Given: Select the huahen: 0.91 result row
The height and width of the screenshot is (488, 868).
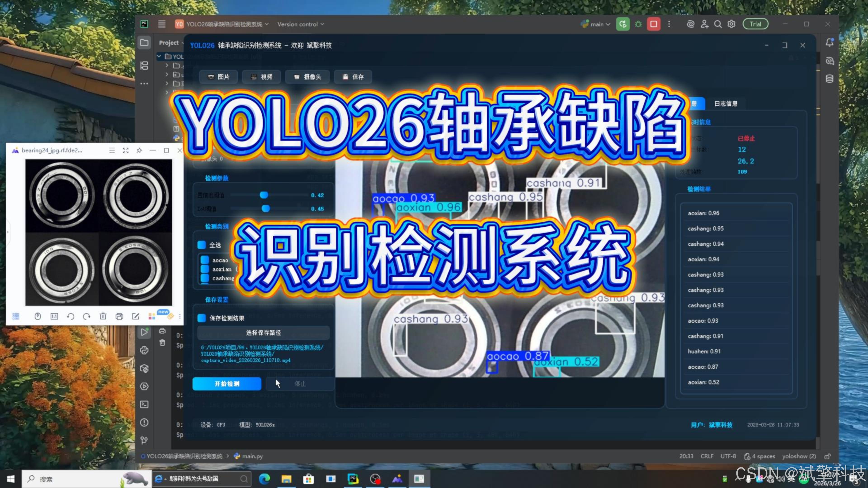Looking at the screenshot, I should [737, 351].
